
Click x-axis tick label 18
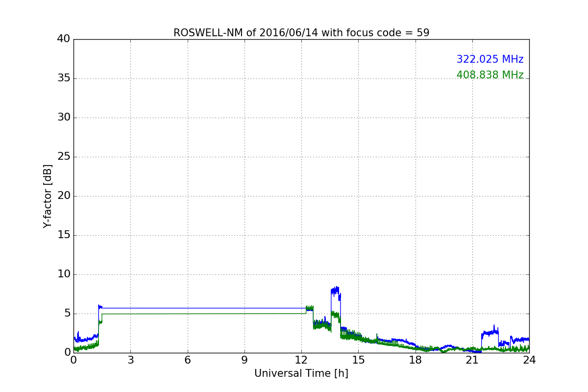[416, 360]
